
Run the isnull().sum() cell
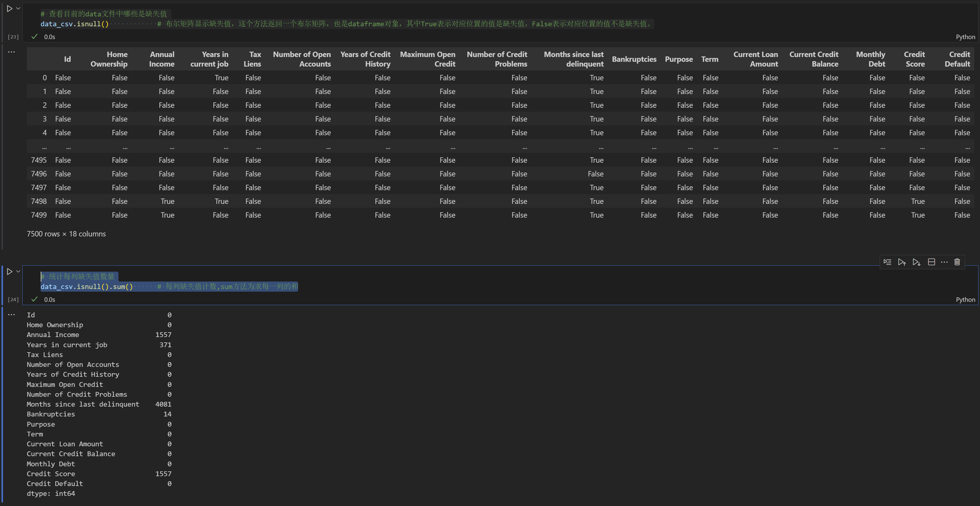(10, 272)
